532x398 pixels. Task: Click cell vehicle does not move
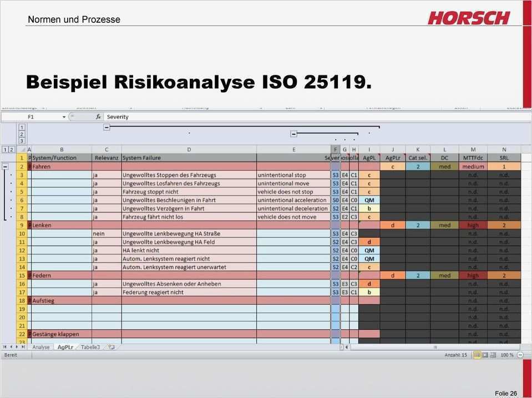pos(293,217)
